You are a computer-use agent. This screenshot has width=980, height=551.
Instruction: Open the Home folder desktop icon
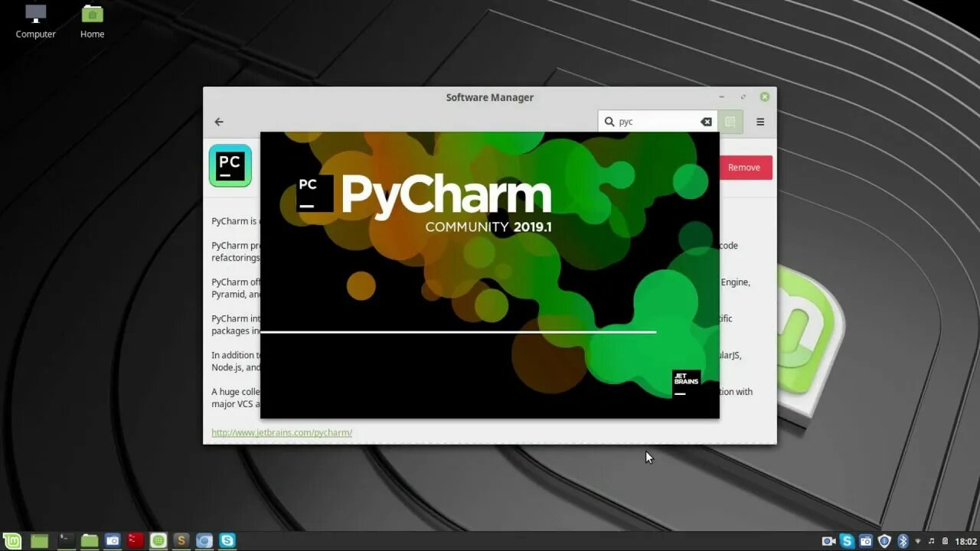coord(93,21)
